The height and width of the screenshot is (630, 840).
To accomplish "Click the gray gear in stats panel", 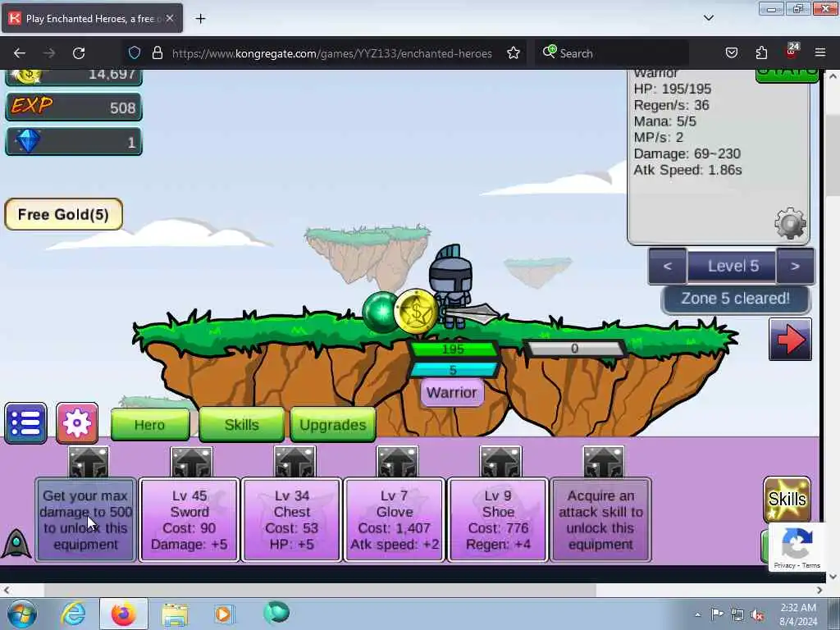I will pos(790,223).
